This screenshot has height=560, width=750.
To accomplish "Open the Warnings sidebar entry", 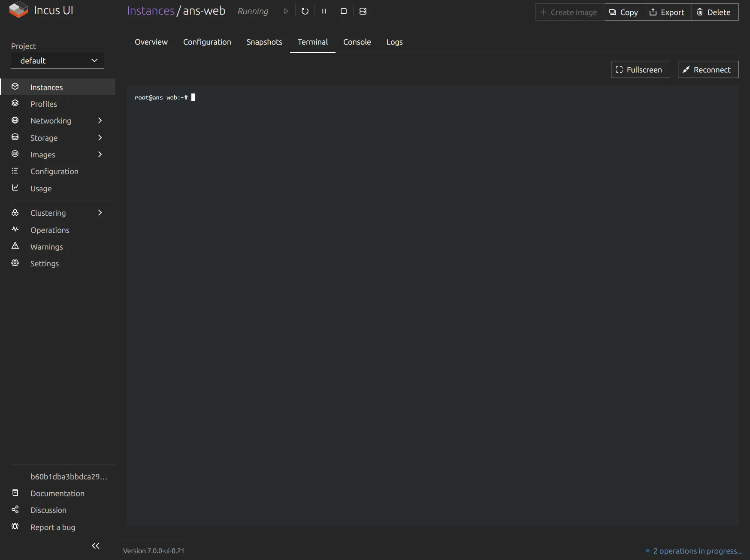I will click(x=58, y=247).
